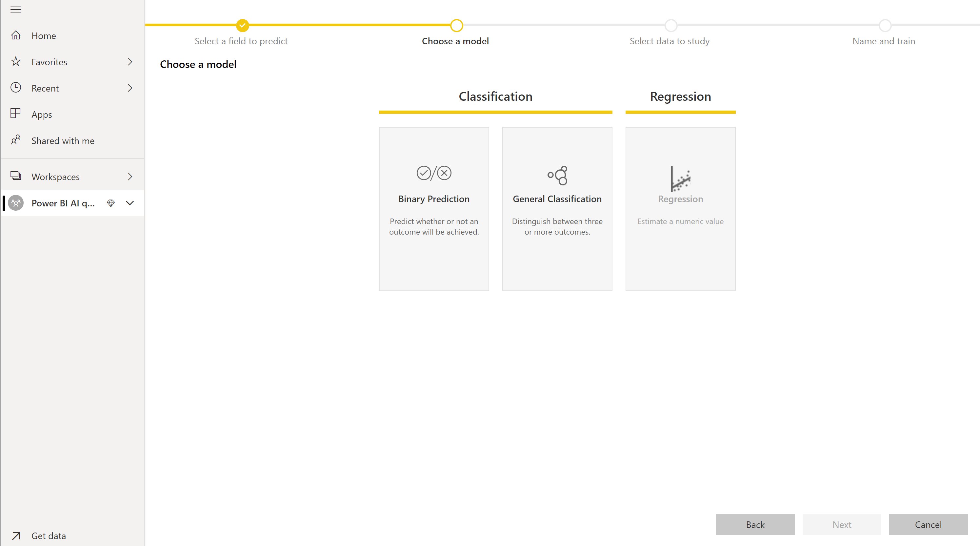Toggle the hamburger navigation menu
This screenshot has width=980, height=546.
16,10
